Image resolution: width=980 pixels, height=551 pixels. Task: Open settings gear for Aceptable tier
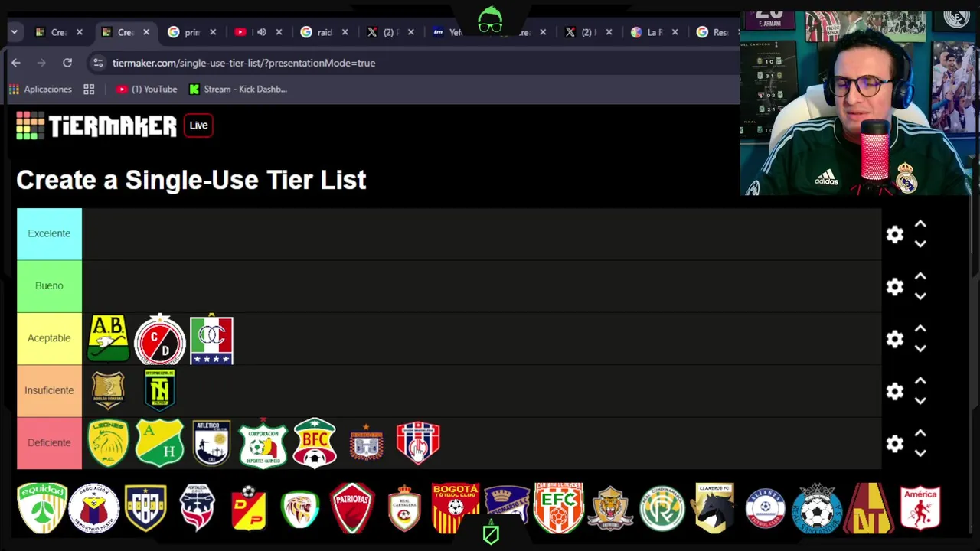(894, 339)
